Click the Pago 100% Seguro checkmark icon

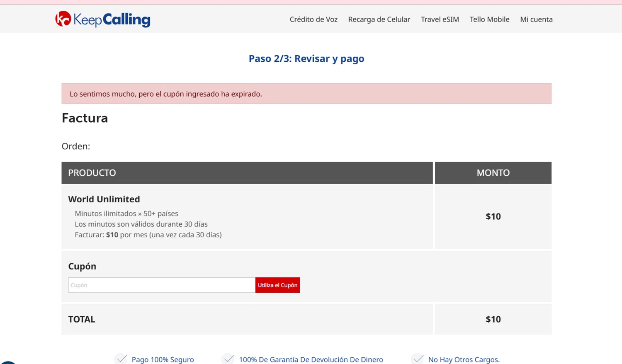click(x=121, y=359)
